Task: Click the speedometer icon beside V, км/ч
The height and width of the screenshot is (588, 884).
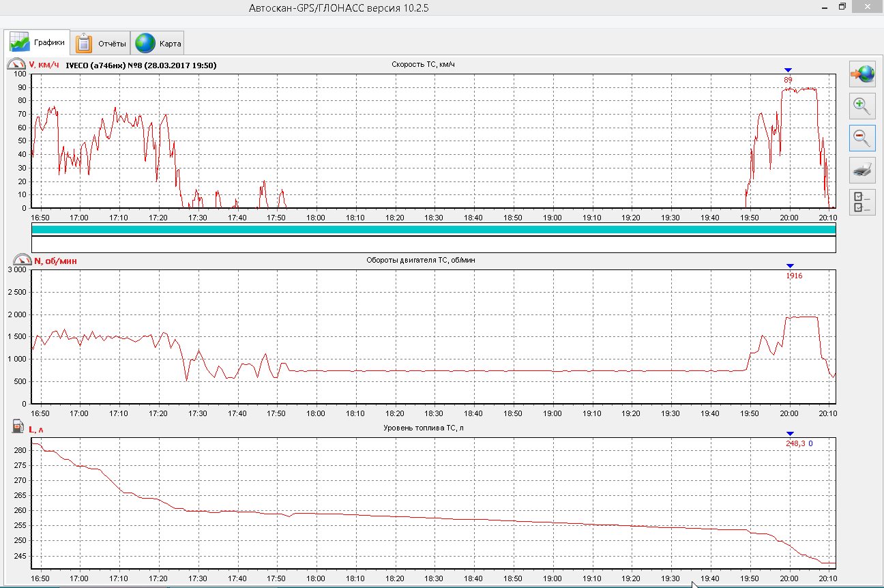Action: pyautogui.click(x=16, y=65)
